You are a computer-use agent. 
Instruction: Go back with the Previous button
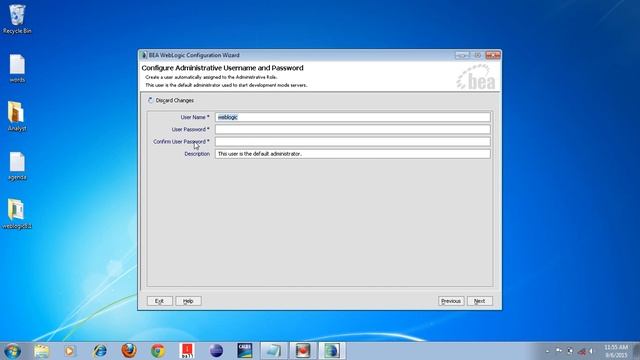451,301
